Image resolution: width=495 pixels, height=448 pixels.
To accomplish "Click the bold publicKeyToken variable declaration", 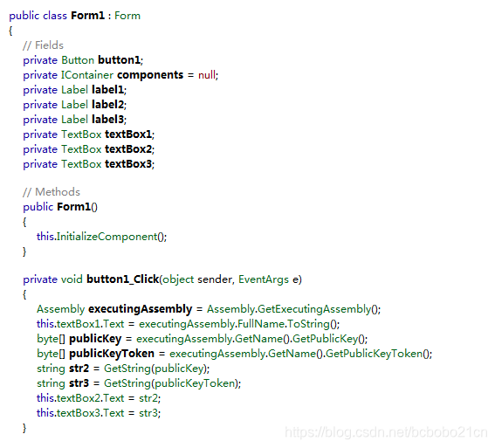I will coord(112,354).
